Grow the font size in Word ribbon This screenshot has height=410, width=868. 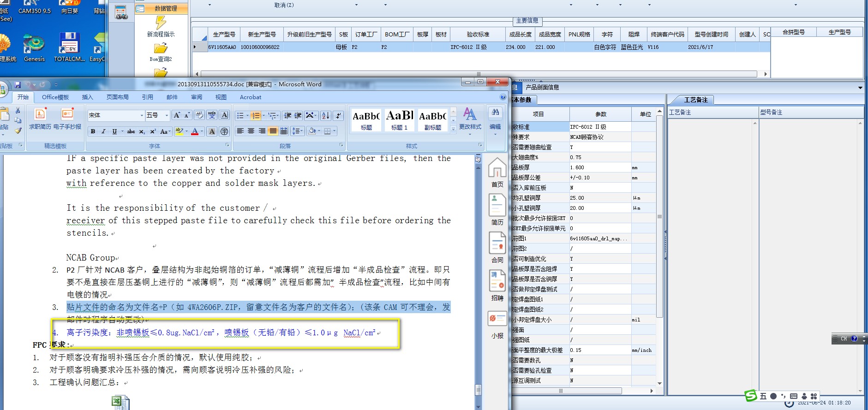[x=177, y=115]
